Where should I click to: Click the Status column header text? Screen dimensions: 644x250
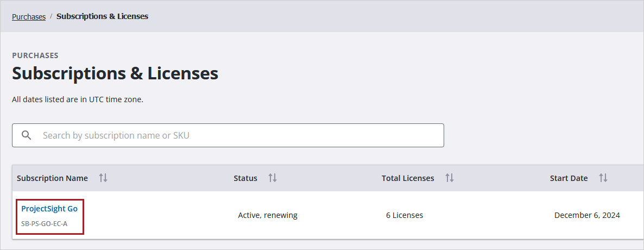[245, 178]
